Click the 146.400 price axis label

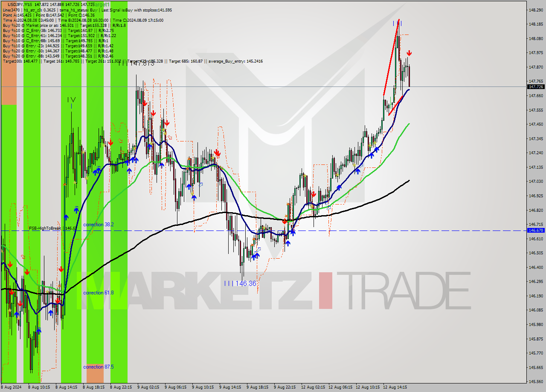point(536,267)
